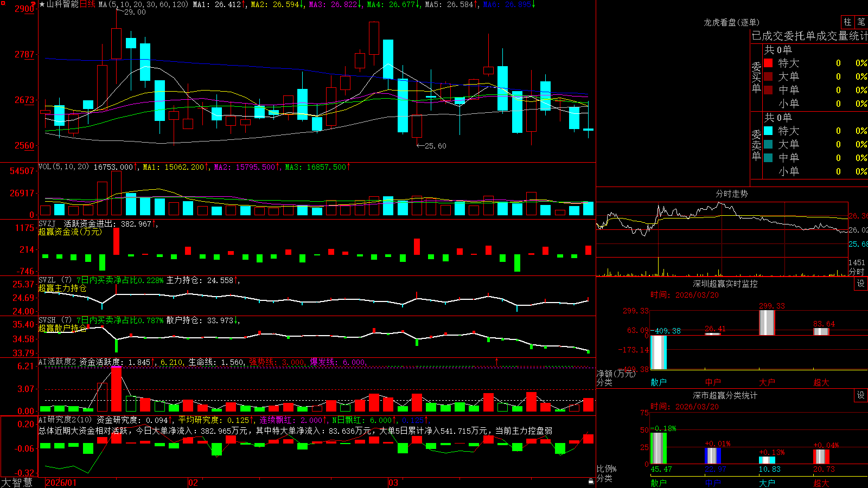Click the 日线 period label
Viewport: 868px width, 488px height.
pyautogui.click(x=87, y=4)
